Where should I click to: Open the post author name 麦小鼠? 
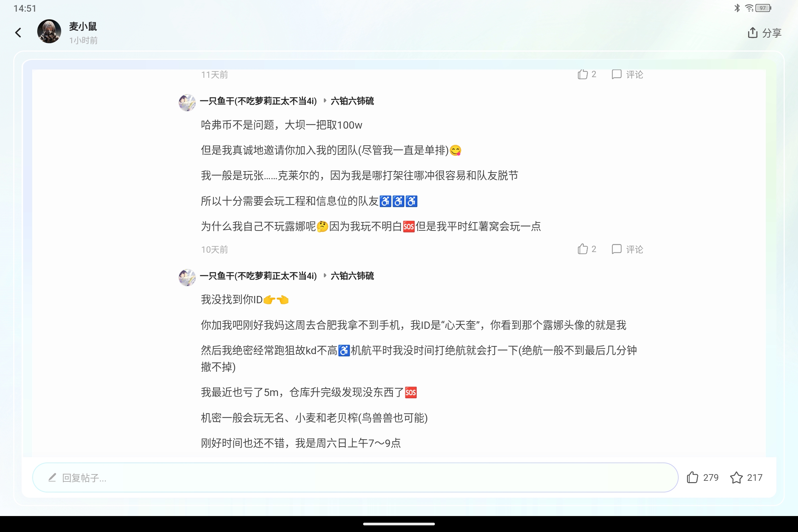pos(83,26)
